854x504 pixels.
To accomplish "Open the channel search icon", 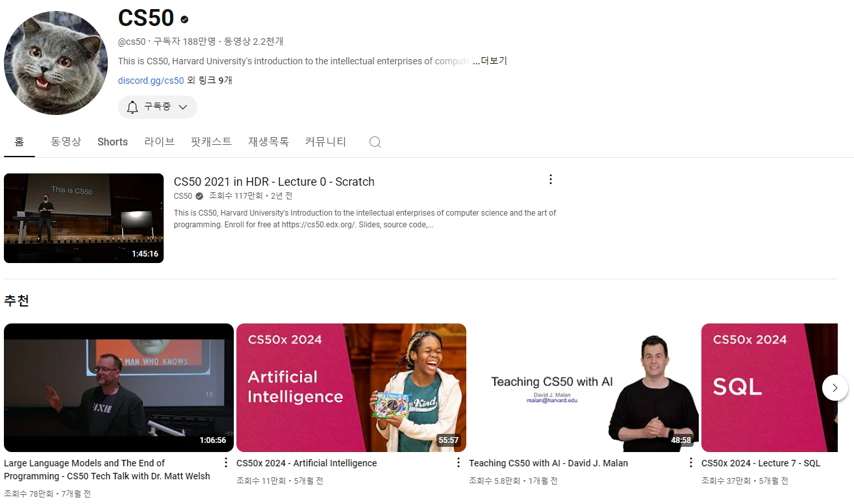I will [375, 142].
